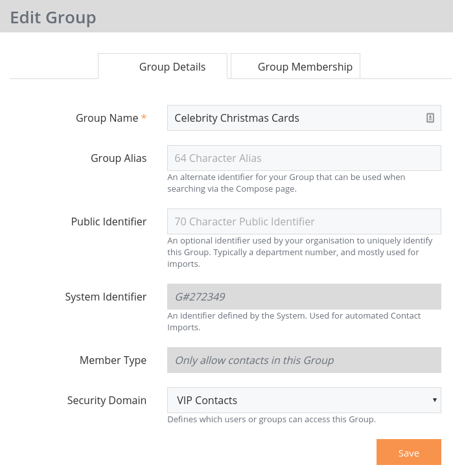Click the Public Identifier label
This screenshot has width=453, height=476.
[x=109, y=221]
